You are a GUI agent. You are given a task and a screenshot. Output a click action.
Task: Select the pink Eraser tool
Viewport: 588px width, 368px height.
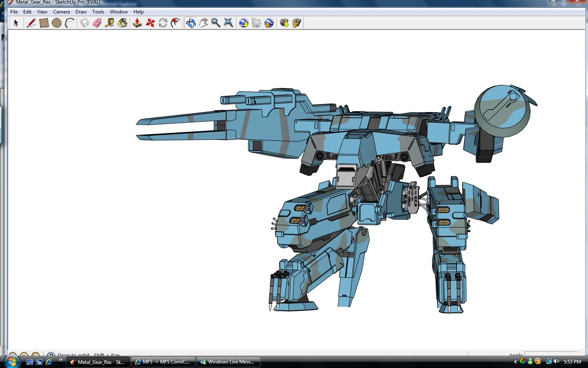point(97,23)
